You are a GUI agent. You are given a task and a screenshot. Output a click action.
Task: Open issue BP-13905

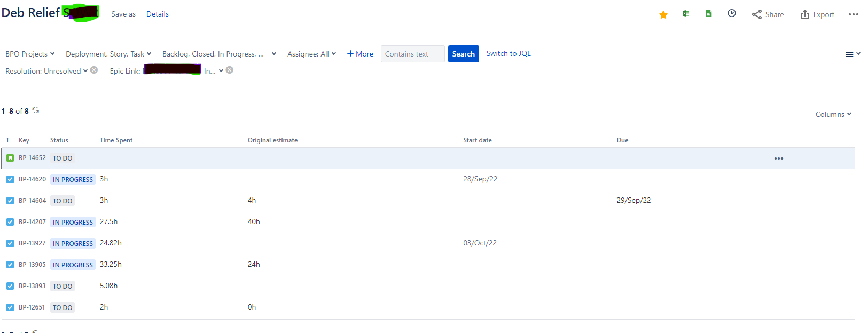[x=32, y=265]
